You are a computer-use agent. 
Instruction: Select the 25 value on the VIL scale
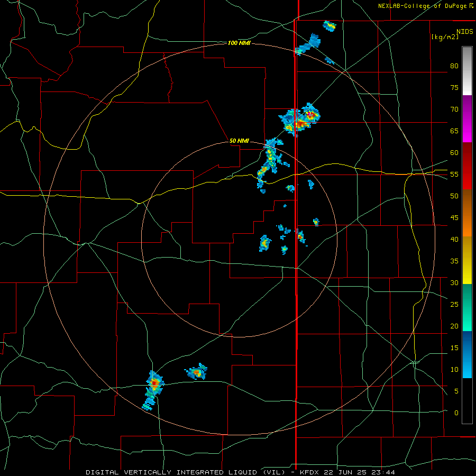point(454,305)
